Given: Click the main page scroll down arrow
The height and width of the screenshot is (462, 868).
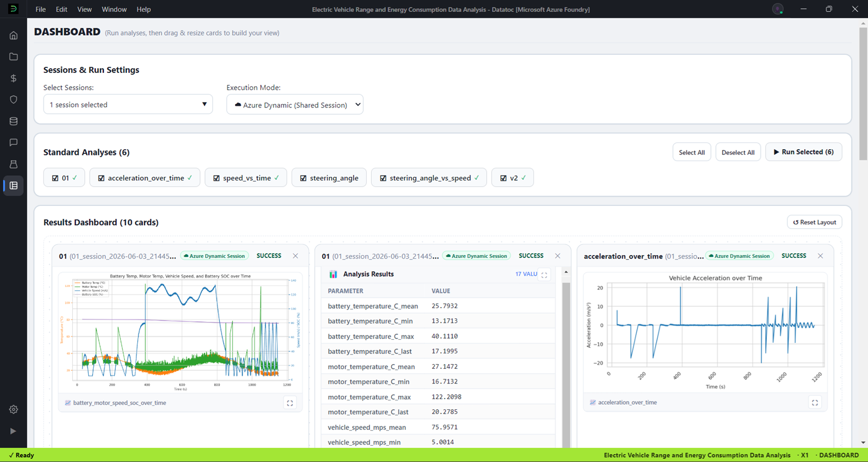Looking at the screenshot, I should pos(863,443).
